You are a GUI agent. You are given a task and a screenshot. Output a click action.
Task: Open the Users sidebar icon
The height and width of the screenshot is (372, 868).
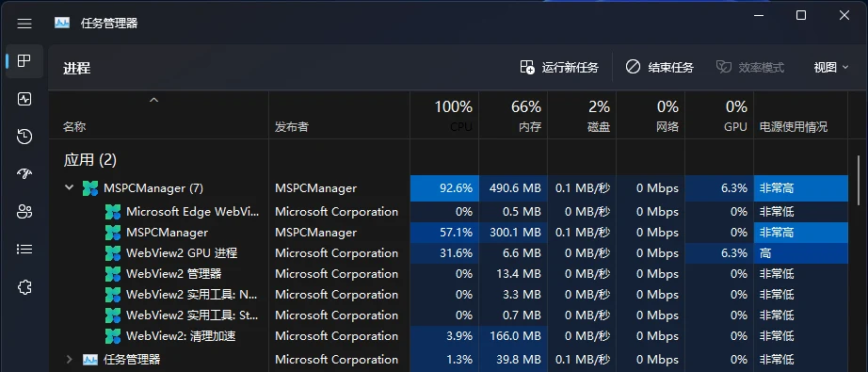[24, 212]
